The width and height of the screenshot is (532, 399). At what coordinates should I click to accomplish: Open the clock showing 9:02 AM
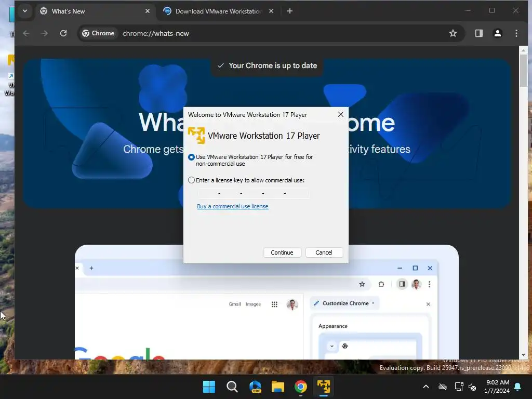tap(497, 387)
